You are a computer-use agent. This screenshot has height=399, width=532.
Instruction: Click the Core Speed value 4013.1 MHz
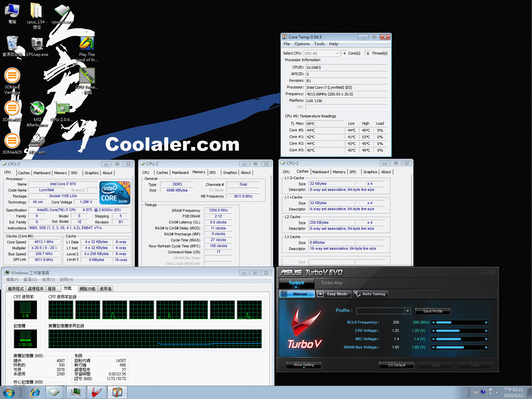(44, 242)
